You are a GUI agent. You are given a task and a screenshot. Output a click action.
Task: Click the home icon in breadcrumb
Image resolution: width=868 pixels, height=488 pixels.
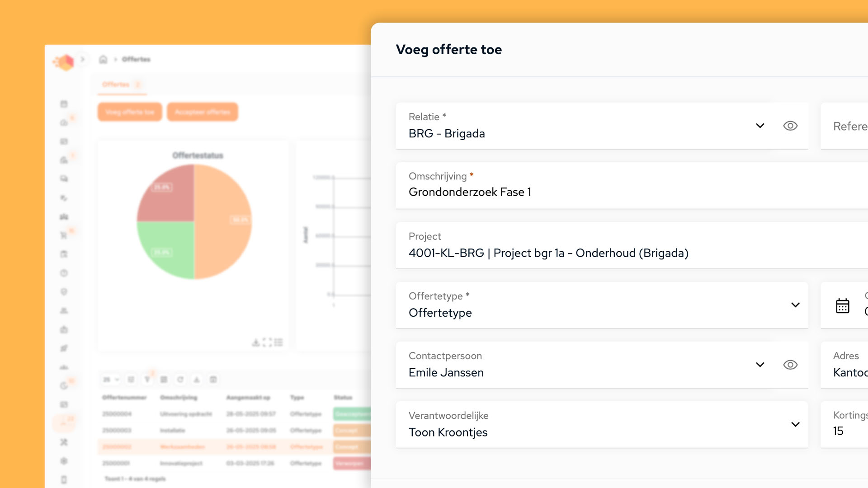click(x=103, y=59)
